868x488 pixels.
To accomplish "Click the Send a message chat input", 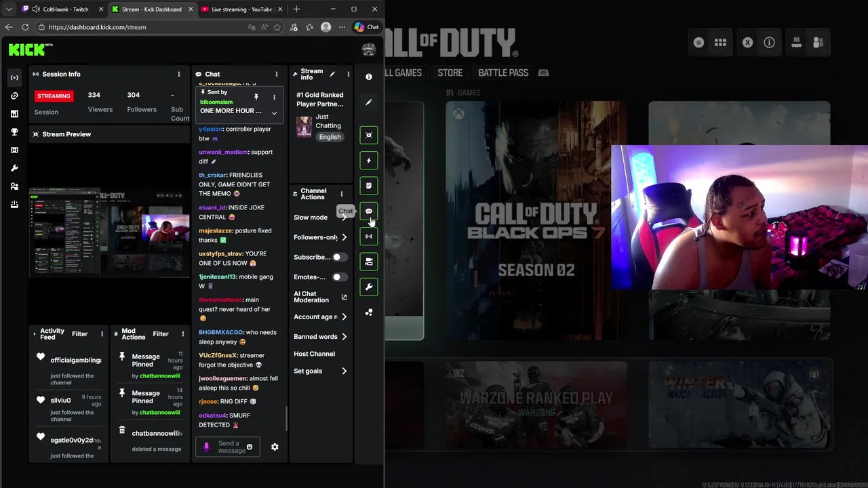I will [x=228, y=447].
